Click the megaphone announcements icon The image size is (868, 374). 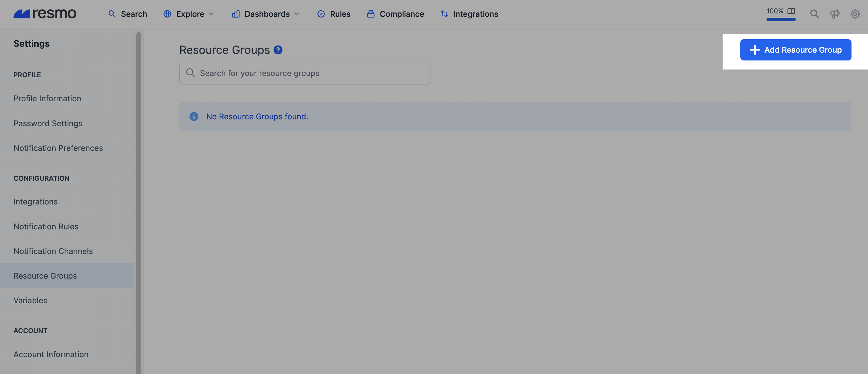click(x=835, y=14)
